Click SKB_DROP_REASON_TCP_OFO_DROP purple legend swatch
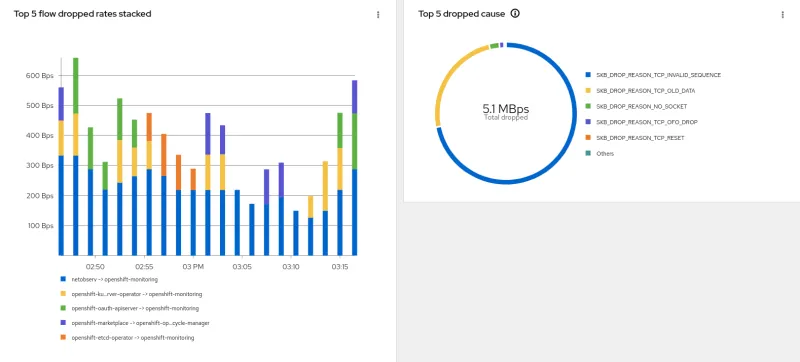Image resolution: width=800 pixels, height=362 pixels. tap(588, 122)
